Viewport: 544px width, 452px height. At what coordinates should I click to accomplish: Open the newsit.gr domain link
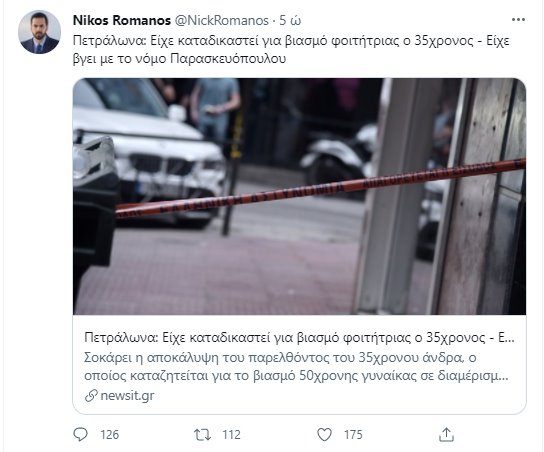(x=127, y=395)
